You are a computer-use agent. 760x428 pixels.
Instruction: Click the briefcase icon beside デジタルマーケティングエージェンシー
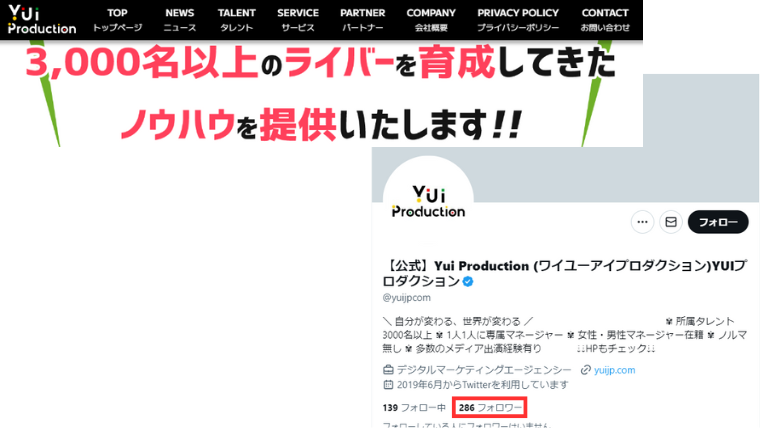[389, 369]
